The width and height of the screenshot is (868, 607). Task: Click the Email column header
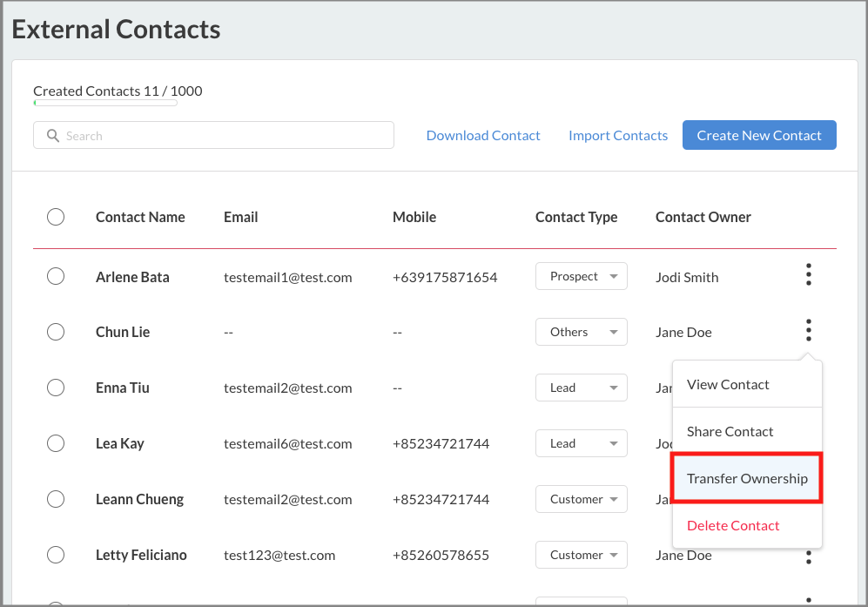click(x=241, y=217)
